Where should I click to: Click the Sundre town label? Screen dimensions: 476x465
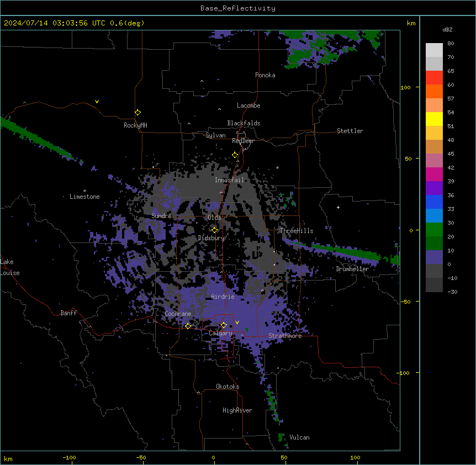pos(161,216)
